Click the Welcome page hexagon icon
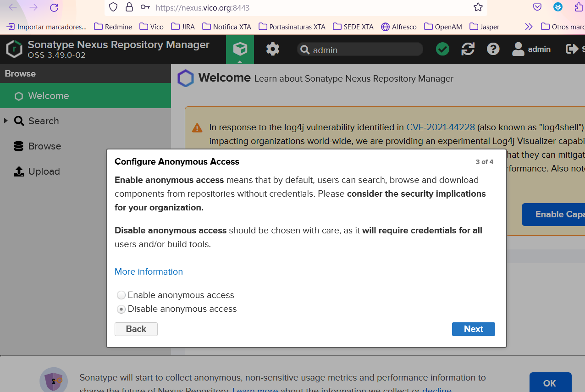 tap(186, 78)
